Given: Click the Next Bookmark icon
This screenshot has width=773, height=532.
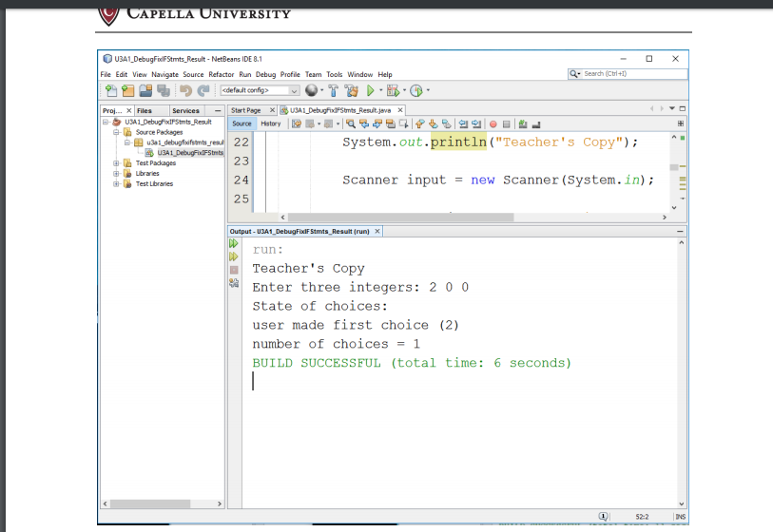Looking at the screenshot, I should [434, 123].
